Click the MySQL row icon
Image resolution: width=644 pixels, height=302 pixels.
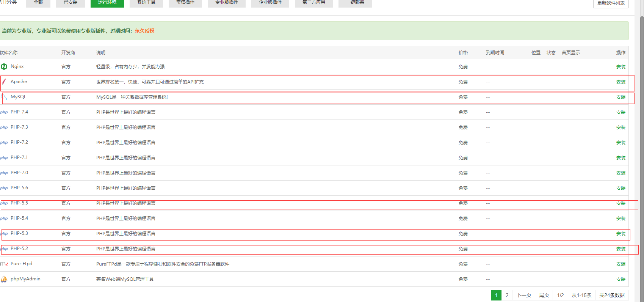[4, 97]
